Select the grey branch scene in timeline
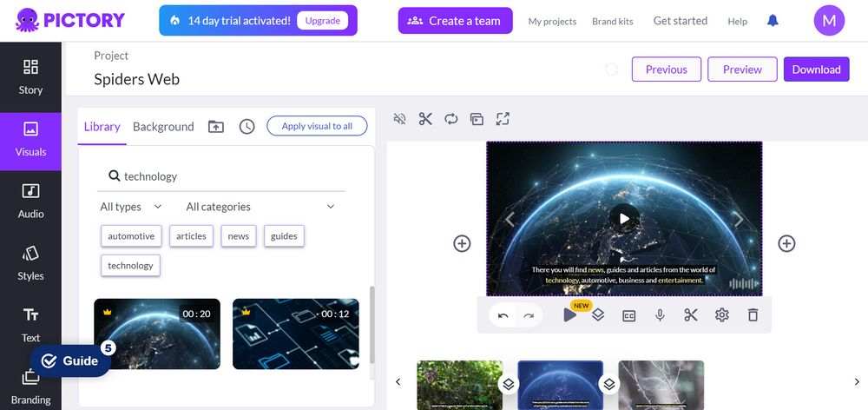The height and width of the screenshot is (410, 868). tap(661, 385)
